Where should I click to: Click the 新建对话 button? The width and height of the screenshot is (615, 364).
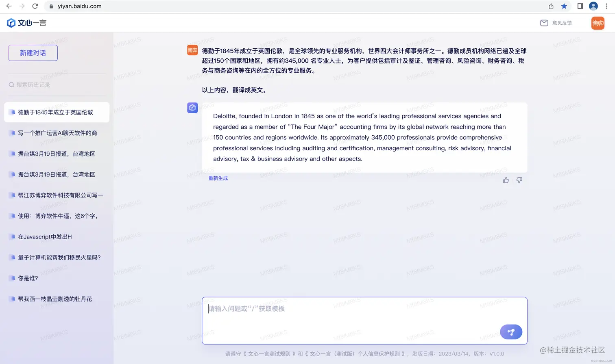click(33, 53)
